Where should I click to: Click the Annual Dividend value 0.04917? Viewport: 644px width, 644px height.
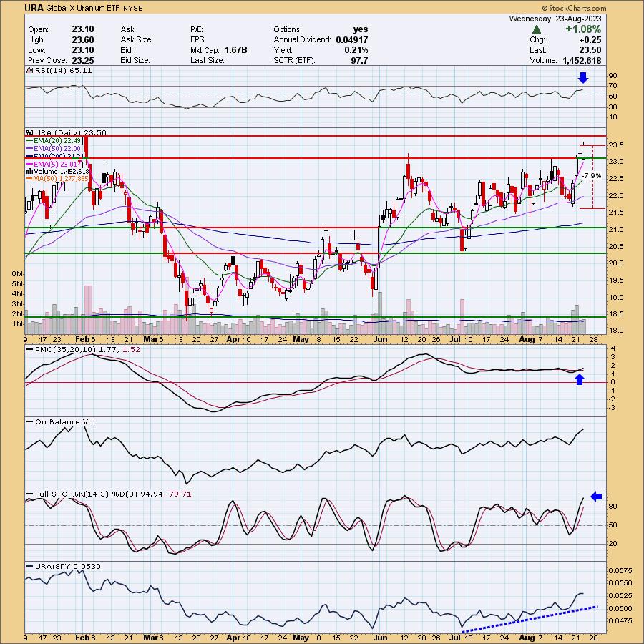point(351,40)
